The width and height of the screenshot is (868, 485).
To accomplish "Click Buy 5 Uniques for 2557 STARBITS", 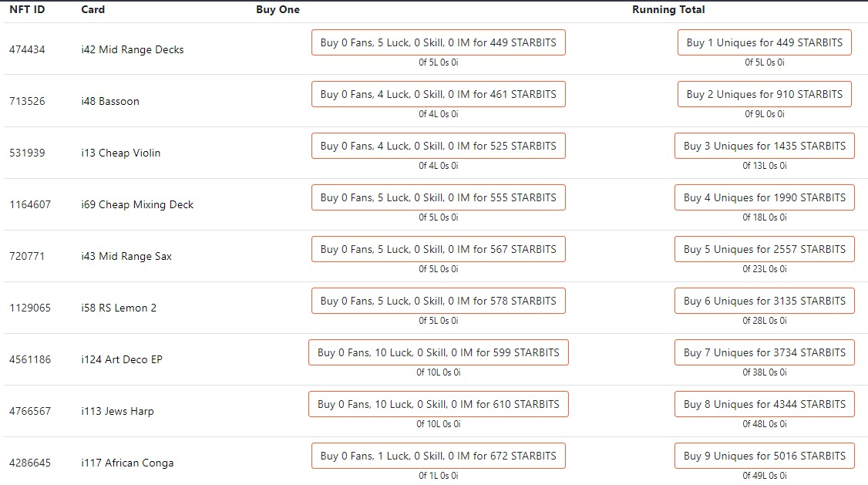I will coord(765,249).
